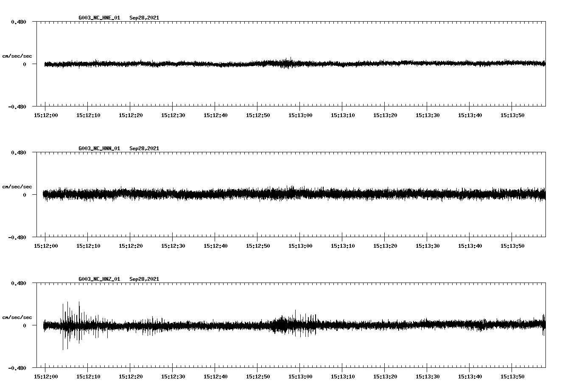The height and width of the screenshot is (392, 576).
Task: Select the Sep28,2021 date on HNN plot
Action: tap(144, 148)
